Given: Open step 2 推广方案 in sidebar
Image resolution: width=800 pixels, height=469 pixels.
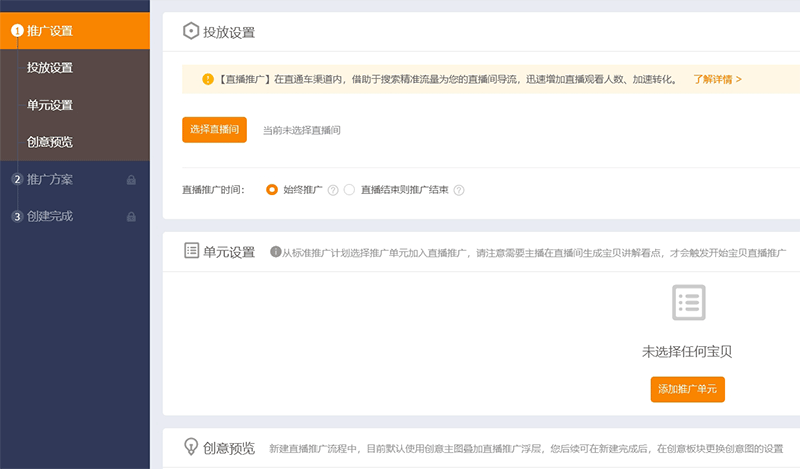Looking at the screenshot, I should pos(50,180).
